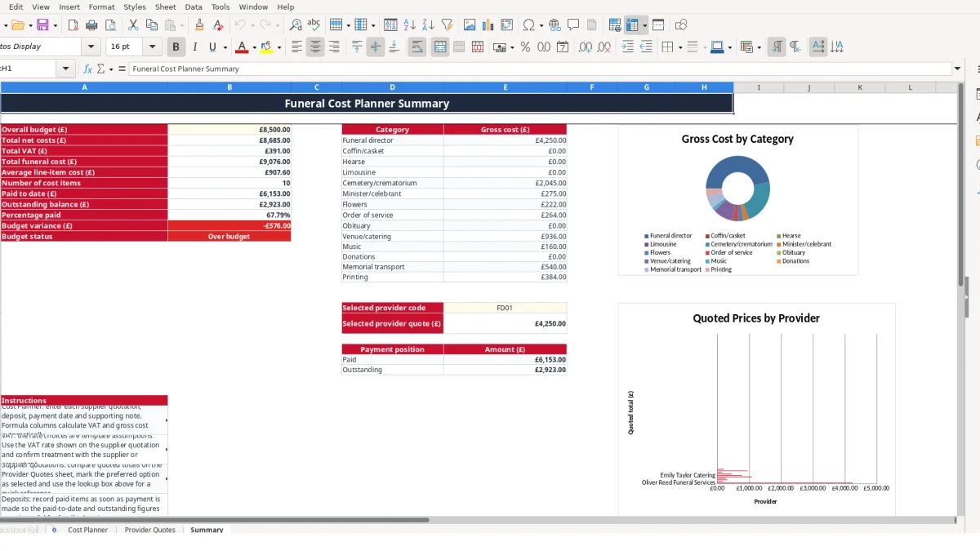The width and height of the screenshot is (980, 551).
Task: Toggle Italic formatting
Action: click(x=194, y=47)
